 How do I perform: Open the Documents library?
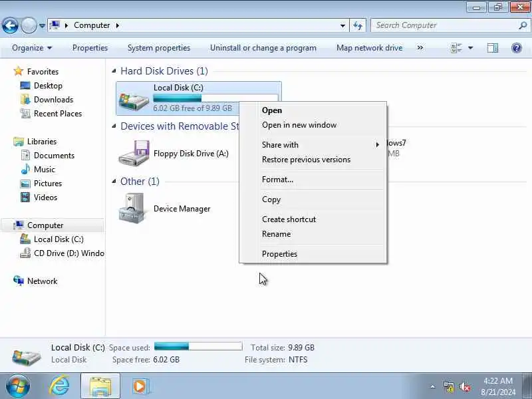(54, 156)
